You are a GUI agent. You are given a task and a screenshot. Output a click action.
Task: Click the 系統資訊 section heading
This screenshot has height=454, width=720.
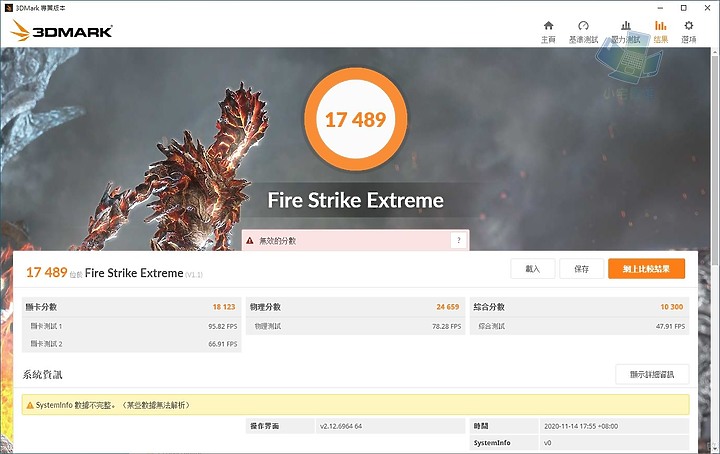[x=42, y=375]
